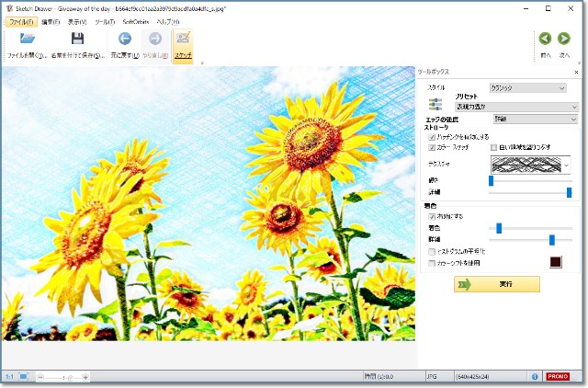588x388 pixels.
Task: Click the red PROMO badge
Action: (558, 376)
